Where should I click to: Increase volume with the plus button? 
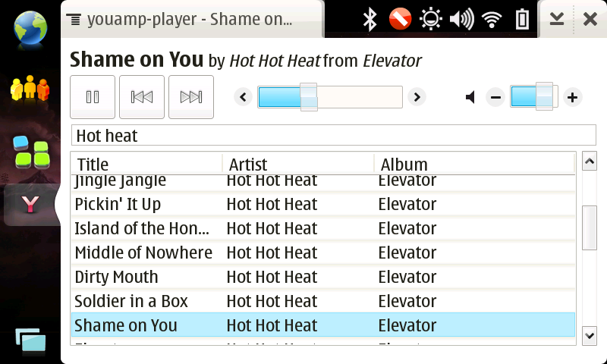click(x=573, y=97)
